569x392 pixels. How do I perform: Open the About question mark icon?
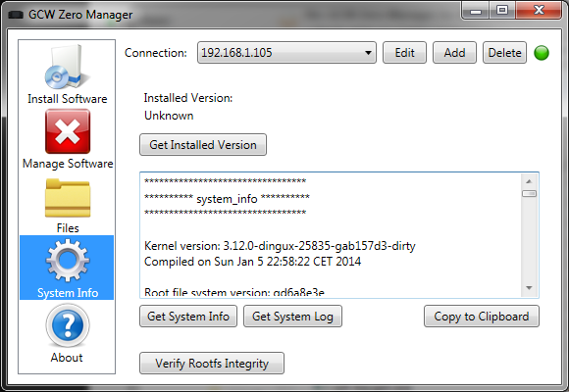coord(68,325)
